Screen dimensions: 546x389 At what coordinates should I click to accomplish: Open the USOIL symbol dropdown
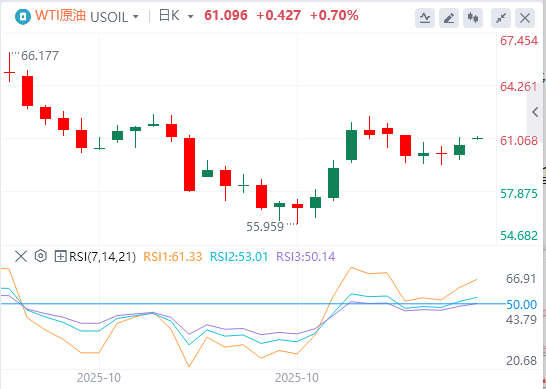point(114,16)
